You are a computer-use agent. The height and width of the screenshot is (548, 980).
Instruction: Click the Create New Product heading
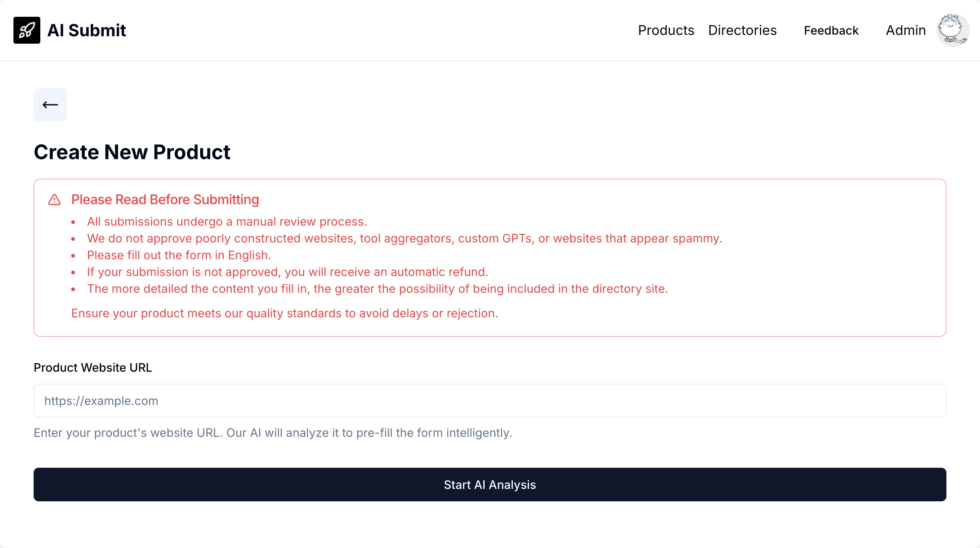pyautogui.click(x=132, y=152)
